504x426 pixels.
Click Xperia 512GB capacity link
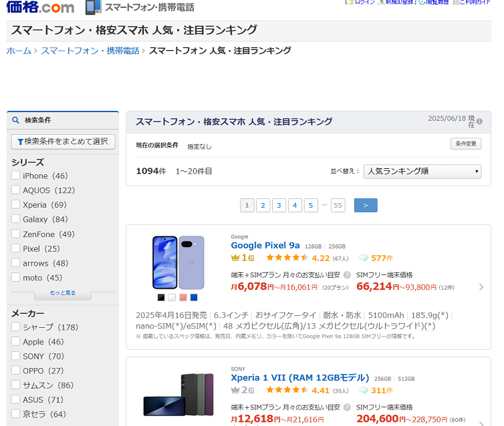tap(406, 379)
